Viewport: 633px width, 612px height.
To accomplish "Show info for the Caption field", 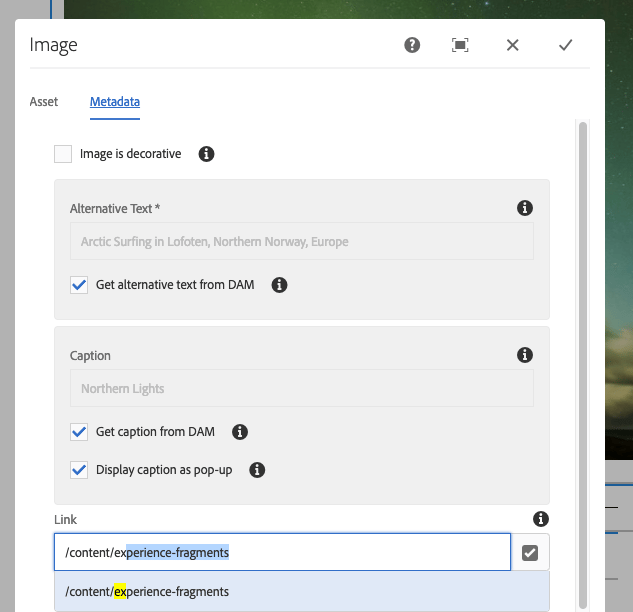I will pyautogui.click(x=525, y=355).
